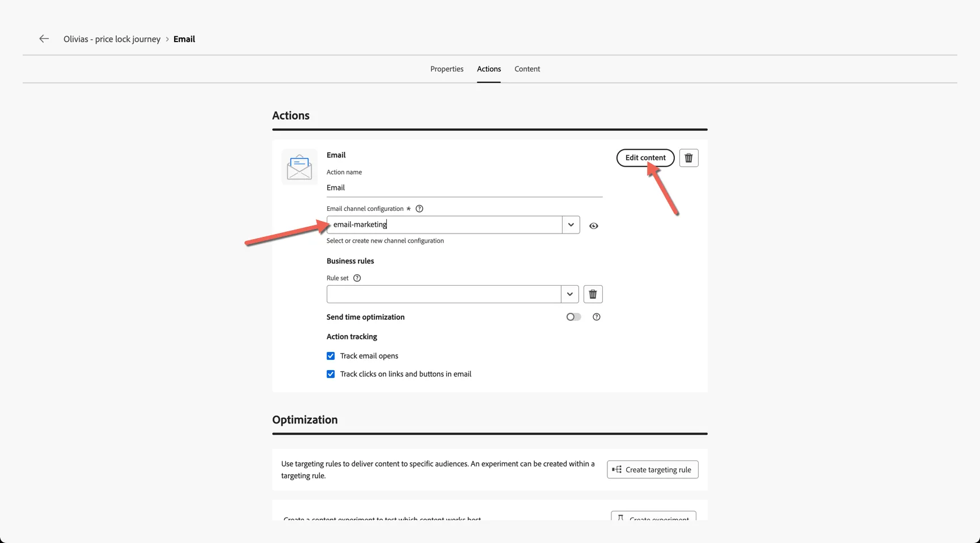This screenshot has height=543, width=980.
Task: Open Send time optimization help icon
Action: pos(596,317)
